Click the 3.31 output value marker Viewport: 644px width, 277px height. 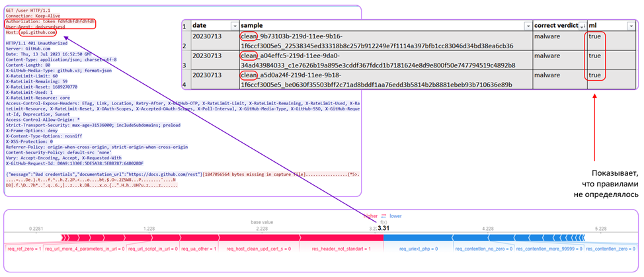(383, 228)
